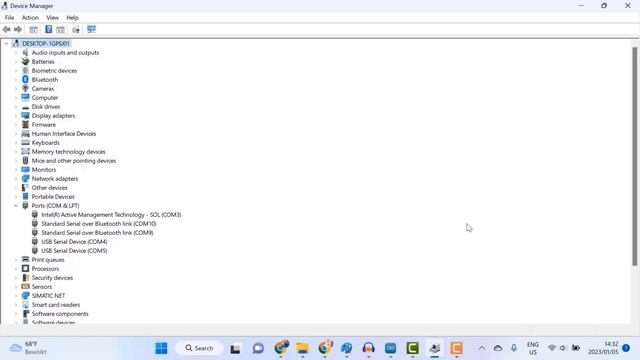
Task: Open the View menu
Action: pyautogui.click(x=52, y=18)
